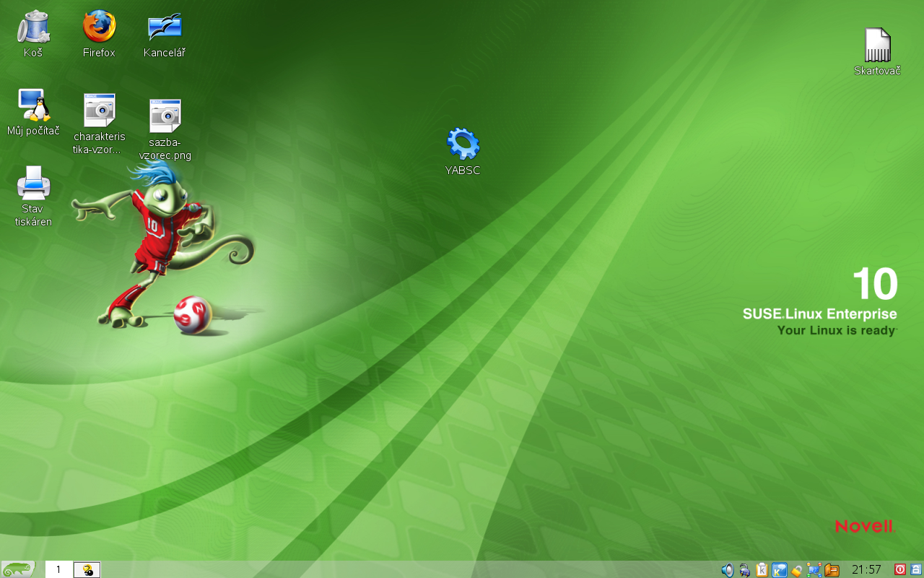The height and width of the screenshot is (578, 924).
Task: Open the volume speaker tray icon
Action: pos(728,570)
